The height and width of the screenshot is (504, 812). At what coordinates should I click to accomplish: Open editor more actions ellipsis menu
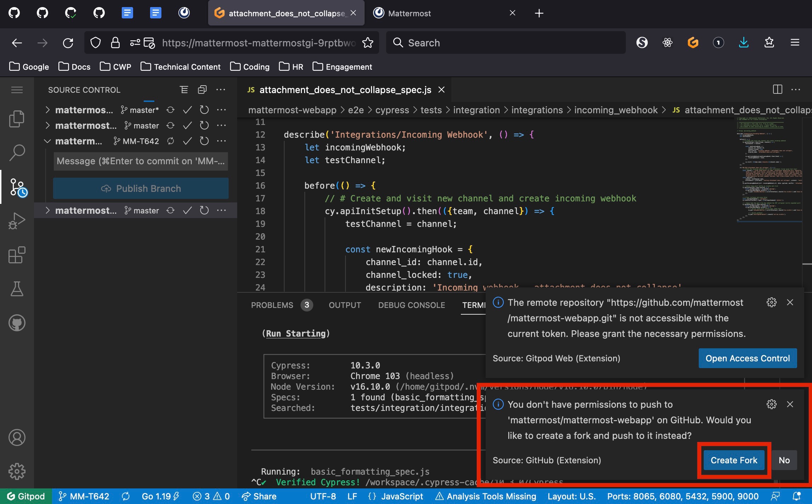796,90
